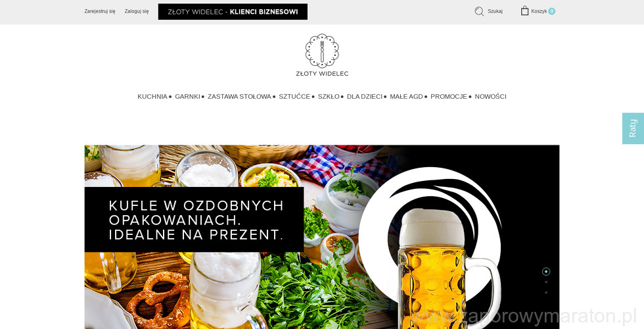Click the search magnifier icon

pos(479,11)
